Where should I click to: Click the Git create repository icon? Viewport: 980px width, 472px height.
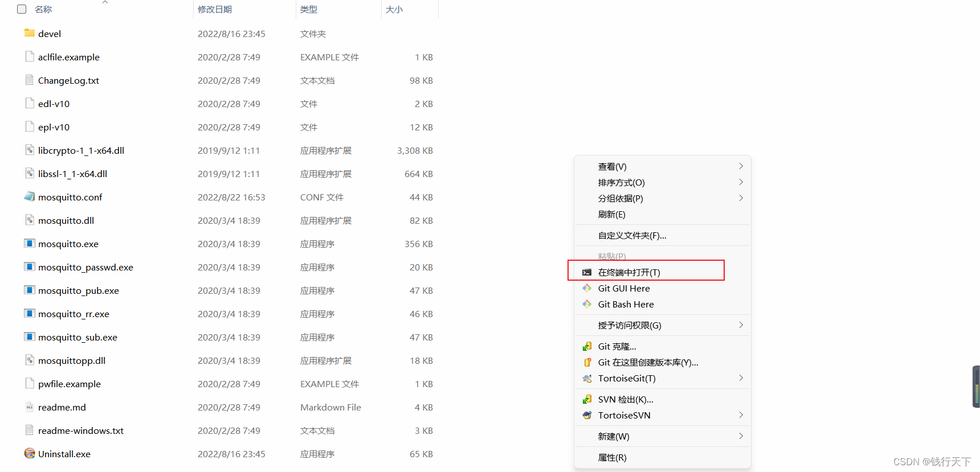pyautogui.click(x=587, y=362)
